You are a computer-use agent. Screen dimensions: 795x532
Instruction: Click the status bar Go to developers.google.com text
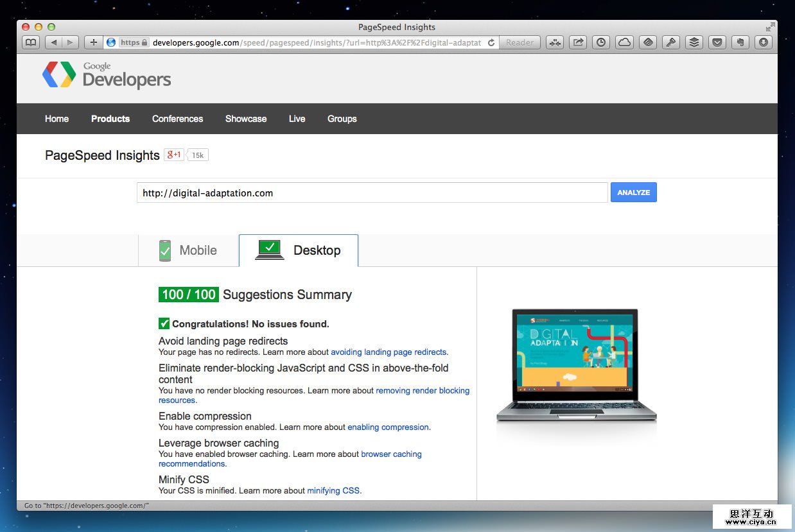(86, 506)
